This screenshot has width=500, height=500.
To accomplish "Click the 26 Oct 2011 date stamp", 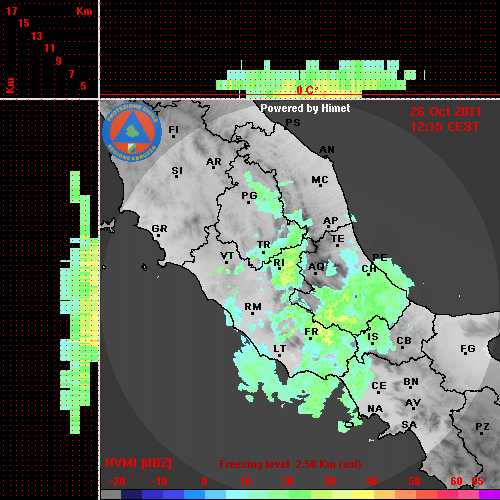I will 446,112.
